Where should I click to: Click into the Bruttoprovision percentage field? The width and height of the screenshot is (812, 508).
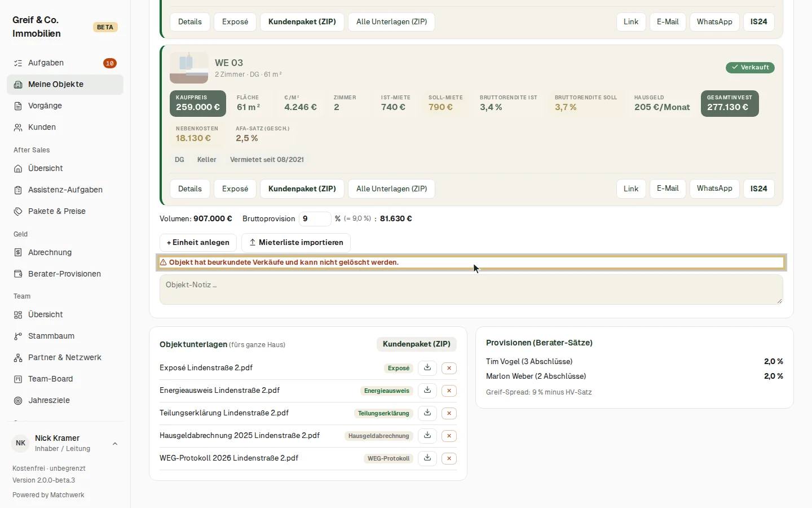pyautogui.click(x=315, y=219)
